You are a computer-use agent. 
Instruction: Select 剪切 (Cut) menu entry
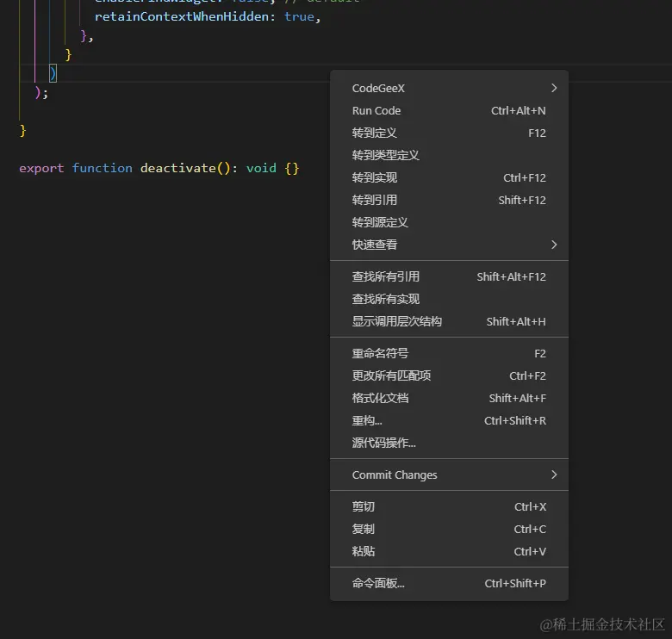coord(449,506)
